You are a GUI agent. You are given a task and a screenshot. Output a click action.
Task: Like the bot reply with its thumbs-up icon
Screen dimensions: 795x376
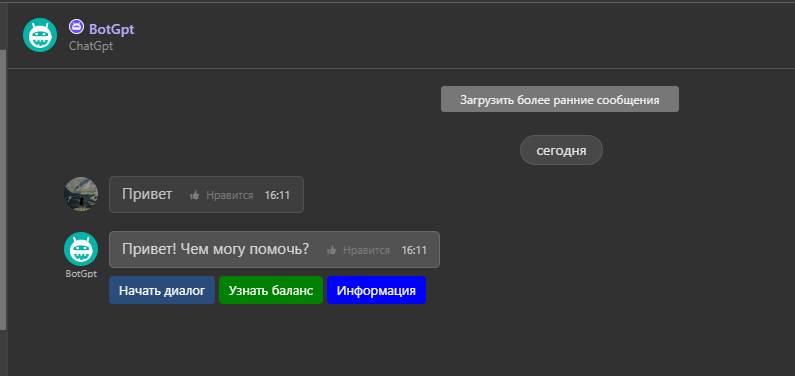(332, 250)
